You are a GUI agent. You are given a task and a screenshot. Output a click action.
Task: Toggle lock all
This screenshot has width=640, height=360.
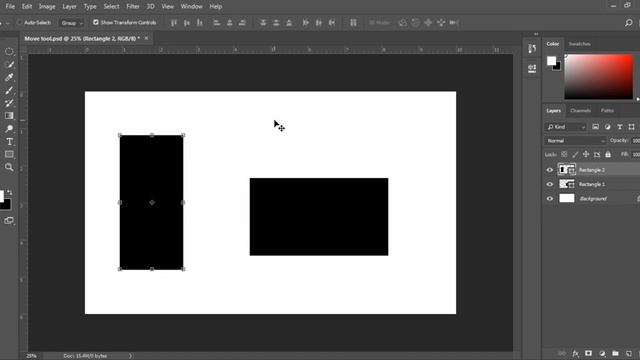[x=608, y=154]
